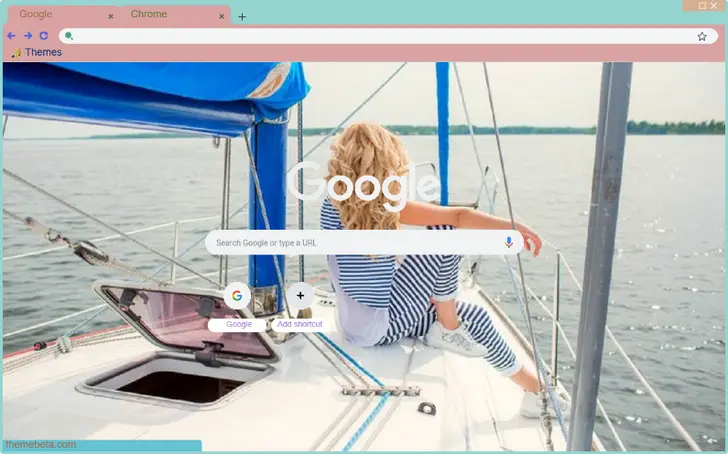Close the browser window

pos(714,5)
